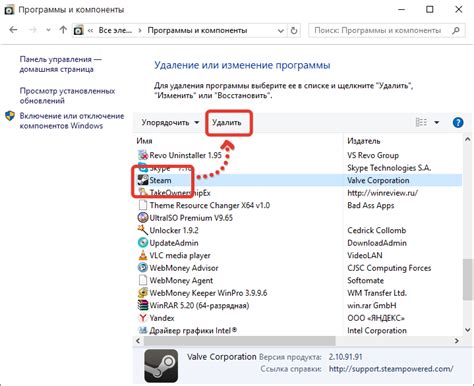
Task: Click Skype Technologies S.A. publisher cell
Action: tap(389, 168)
